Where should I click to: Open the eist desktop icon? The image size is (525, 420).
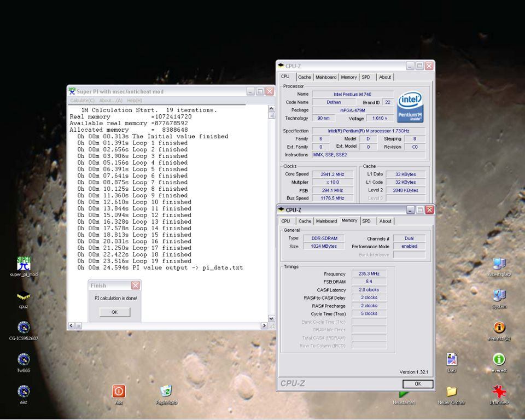pos(24,392)
